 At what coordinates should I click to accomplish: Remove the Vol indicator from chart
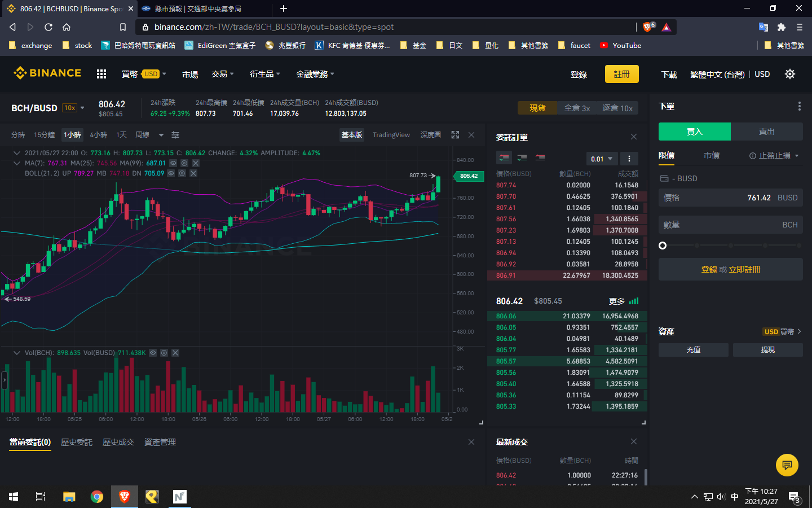pos(175,353)
